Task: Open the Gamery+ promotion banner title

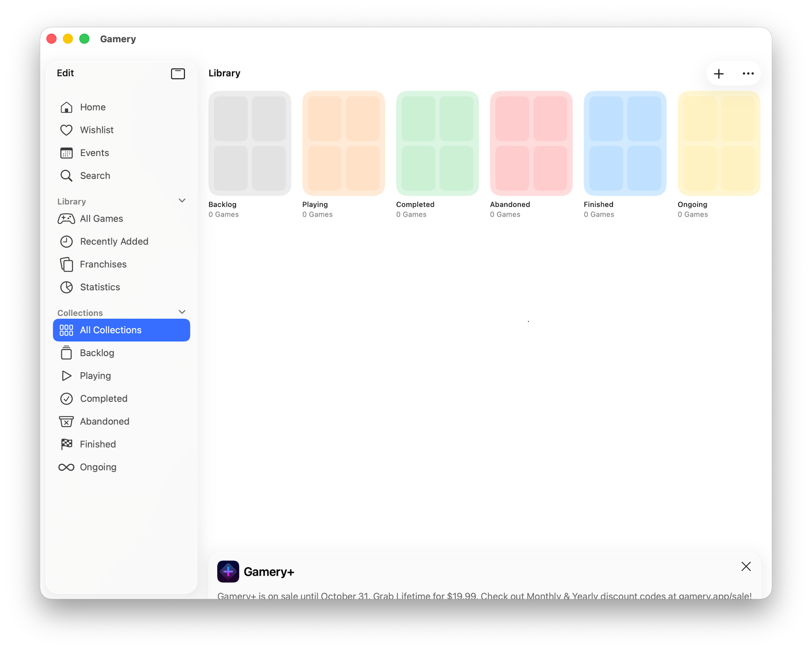Action: point(268,572)
